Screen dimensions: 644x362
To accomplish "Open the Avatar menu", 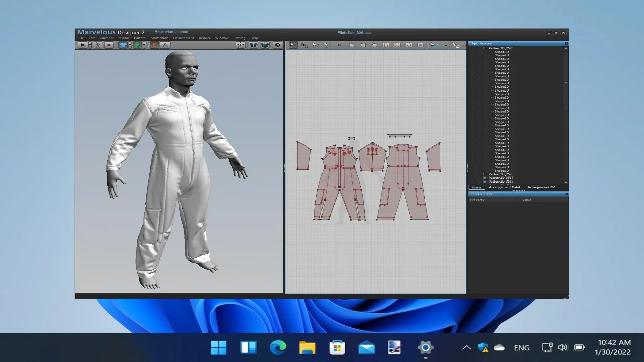I will [124, 38].
